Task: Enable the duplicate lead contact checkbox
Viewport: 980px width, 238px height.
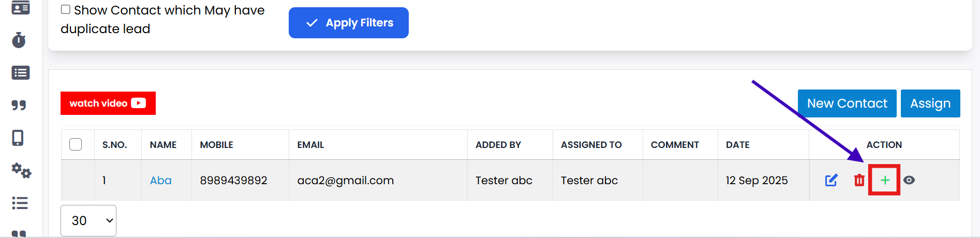Action: [66, 10]
